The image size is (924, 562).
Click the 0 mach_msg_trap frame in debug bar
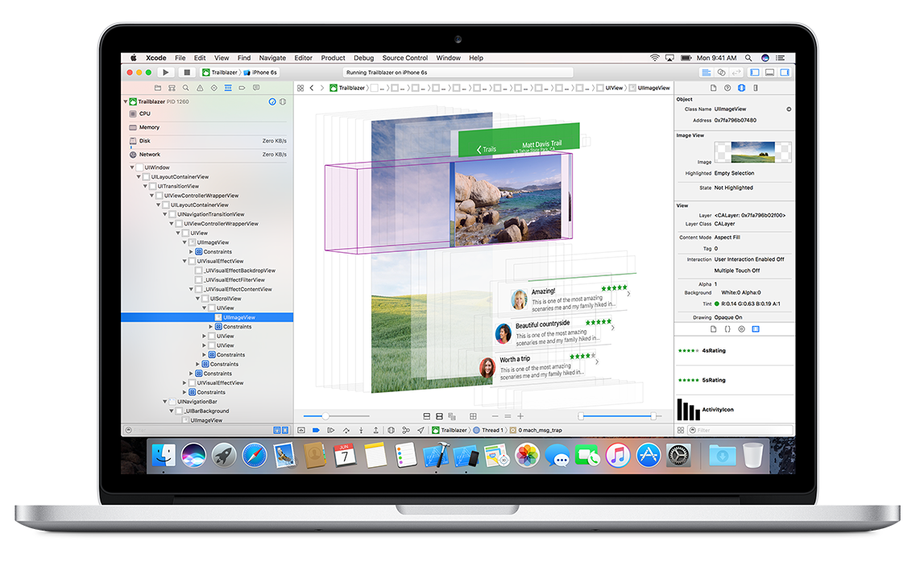(537, 431)
